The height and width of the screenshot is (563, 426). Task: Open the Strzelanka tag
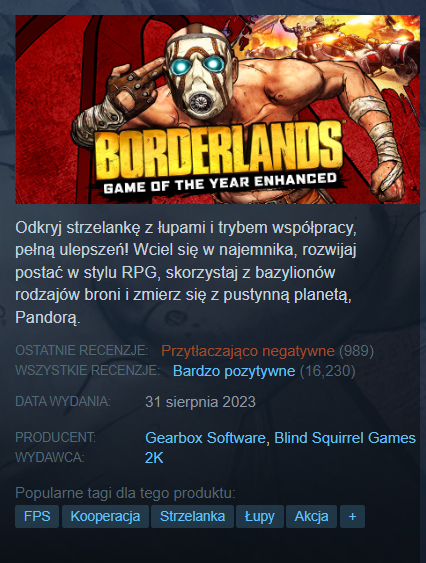click(192, 516)
